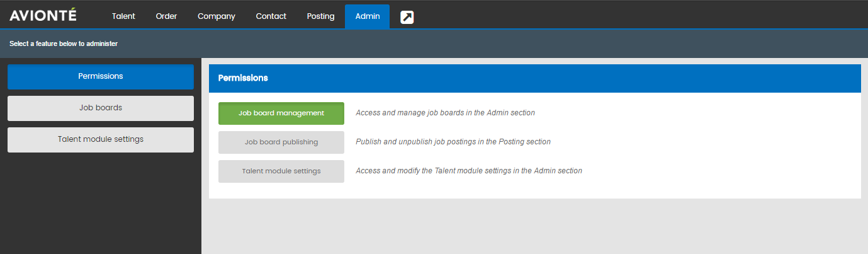
Task: Select the Admin tab
Action: click(368, 16)
